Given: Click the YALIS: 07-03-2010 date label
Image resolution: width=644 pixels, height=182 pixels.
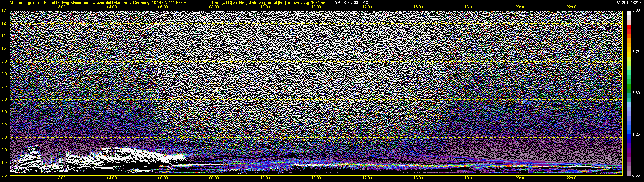Looking at the screenshot, I should pyautogui.click(x=351, y=3).
